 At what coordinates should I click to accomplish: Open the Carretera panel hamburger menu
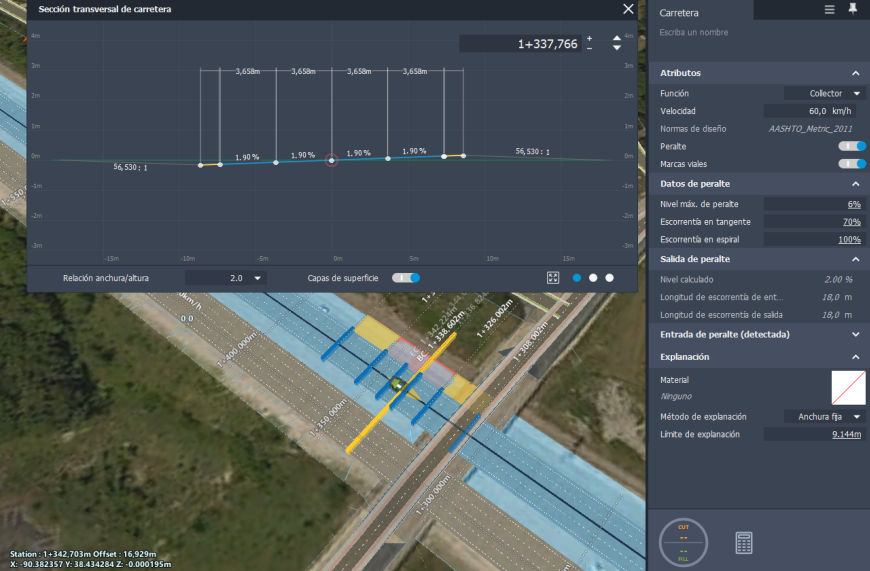click(829, 9)
